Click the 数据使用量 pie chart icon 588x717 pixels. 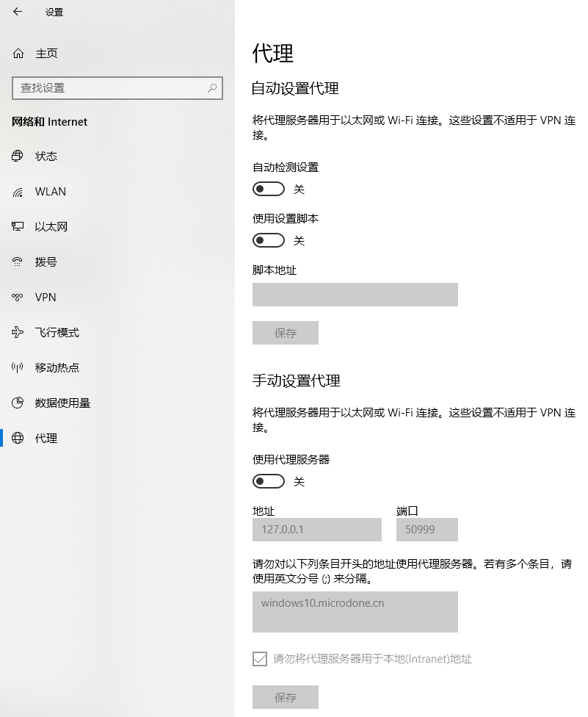18,403
